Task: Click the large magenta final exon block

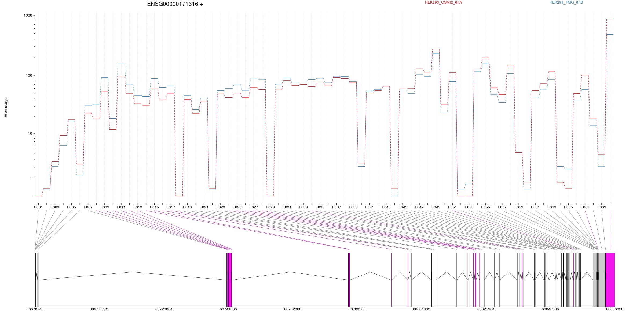Action: pyautogui.click(x=610, y=280)
